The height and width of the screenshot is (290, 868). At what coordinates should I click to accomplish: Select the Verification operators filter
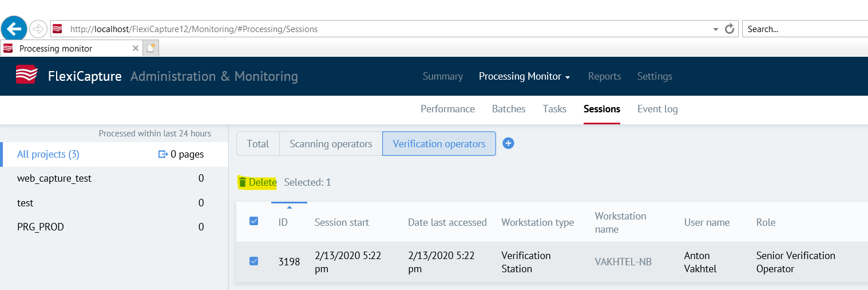(x=439, y=144)
